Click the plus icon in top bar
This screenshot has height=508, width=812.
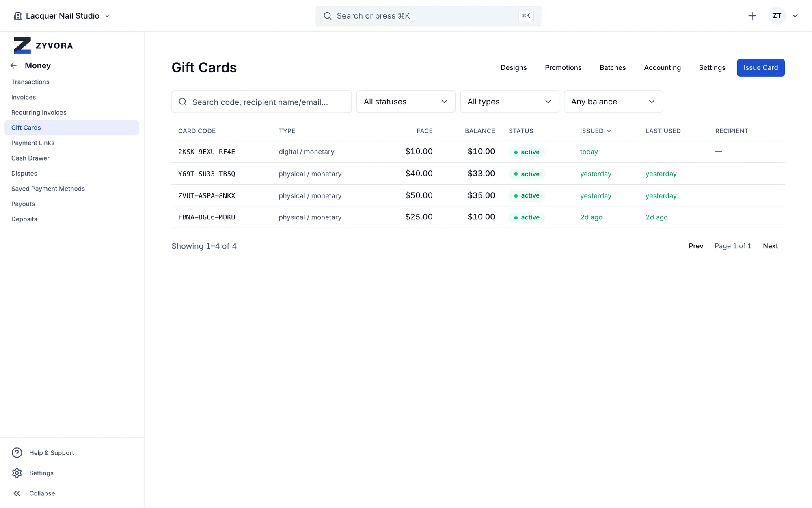[x=752, y=16]
